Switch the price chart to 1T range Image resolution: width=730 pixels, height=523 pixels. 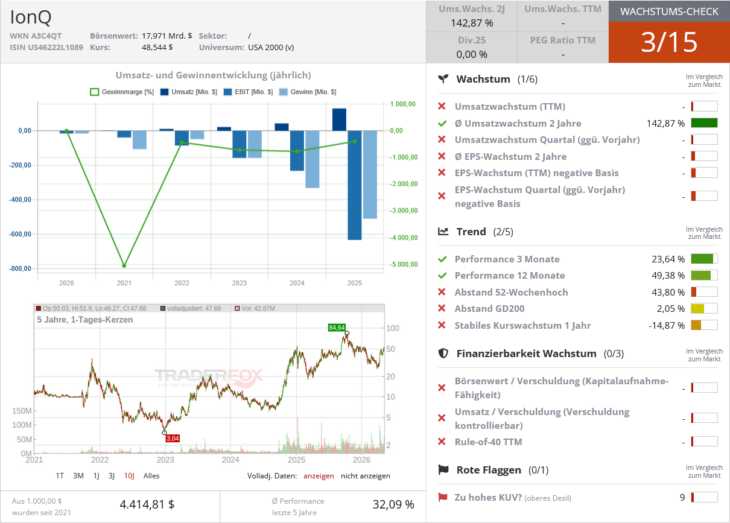(x=60, y=475)
